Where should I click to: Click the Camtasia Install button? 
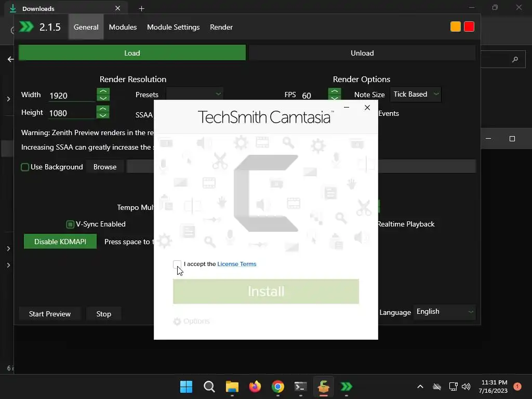click(x=266, y=291)
